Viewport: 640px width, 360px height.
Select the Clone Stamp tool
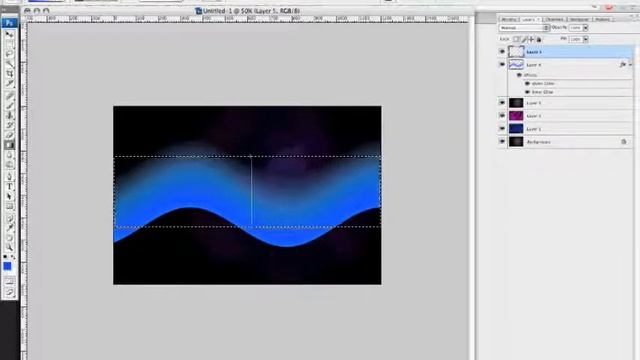click(9, 115)
